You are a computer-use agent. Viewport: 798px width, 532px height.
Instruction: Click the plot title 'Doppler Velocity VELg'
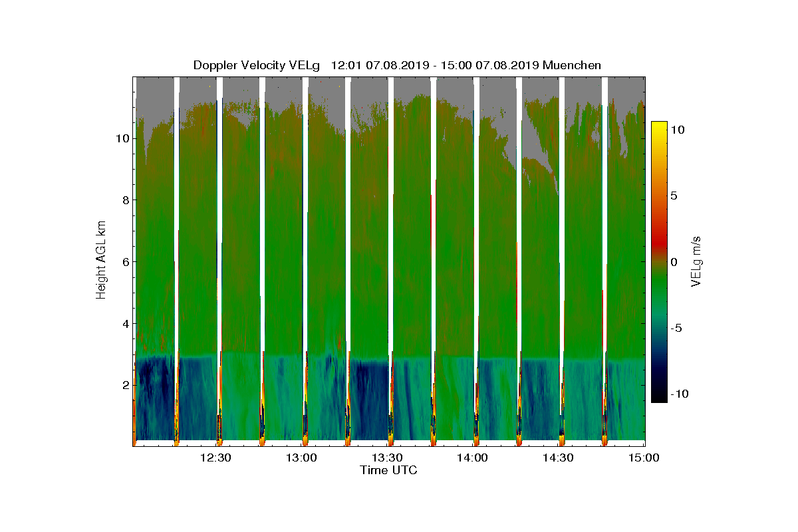tap(257, 65)
